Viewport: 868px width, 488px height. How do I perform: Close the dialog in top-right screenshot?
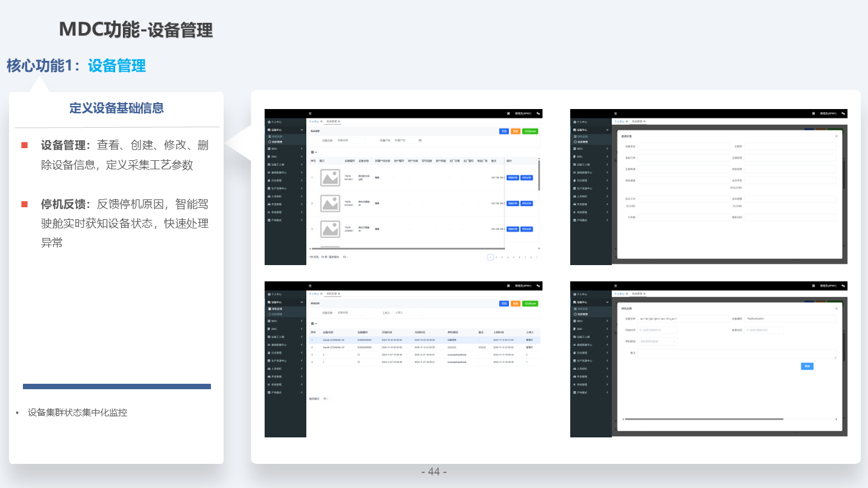[x=836, y=136]
